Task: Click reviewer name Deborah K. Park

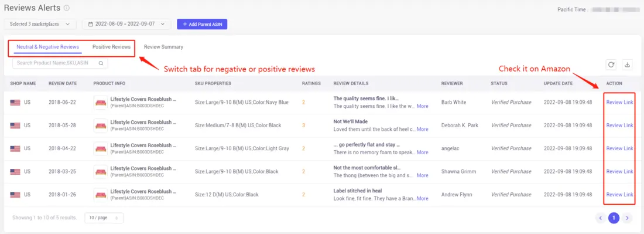Action: point(460,126)
